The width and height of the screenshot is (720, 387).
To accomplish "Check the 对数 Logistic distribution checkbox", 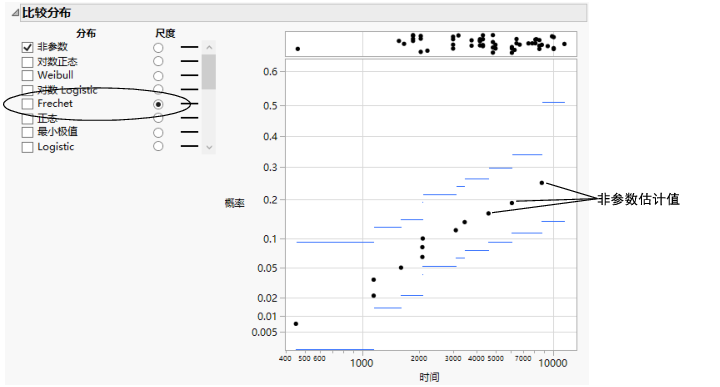I will click(x=28, y=90).
